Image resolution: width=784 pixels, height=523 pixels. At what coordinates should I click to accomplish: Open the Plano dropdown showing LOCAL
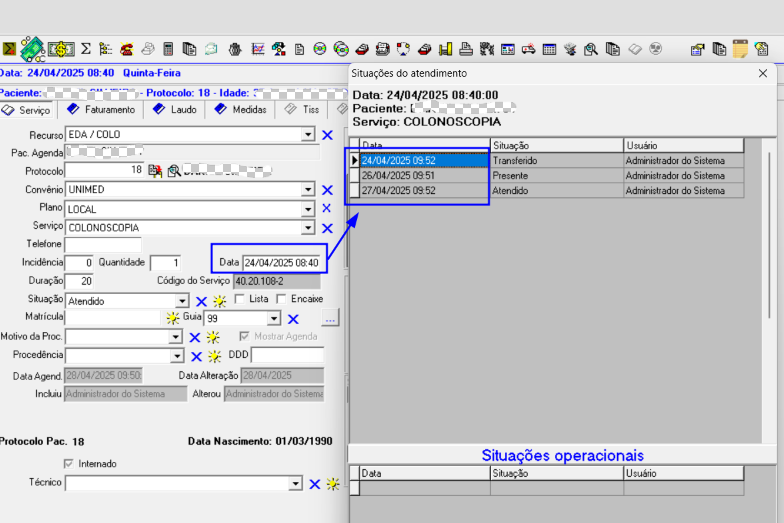[x=308, y=209]
